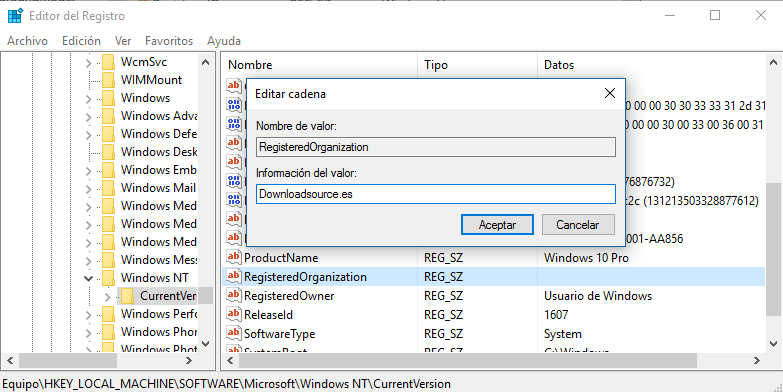Click the values pane scroll down arrow
This screenshot has width=783, height=392.
pyautogui.click(x=773, y=344)
